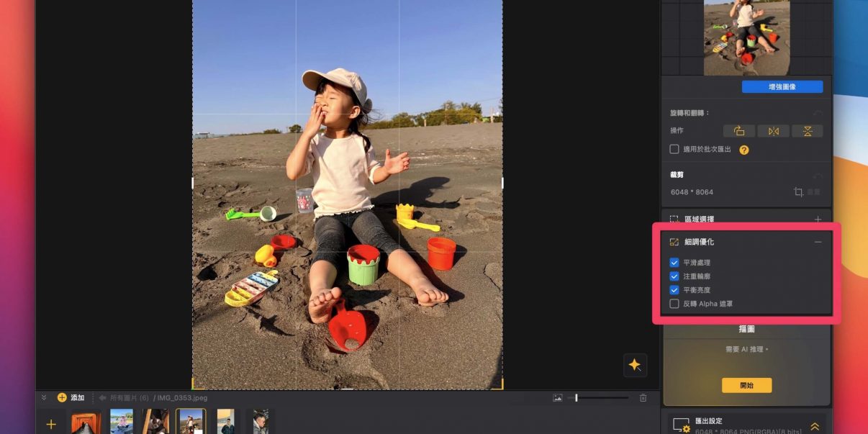
Task: Expand the 匯出設定 panel chevrons
Action: [815, 426]
